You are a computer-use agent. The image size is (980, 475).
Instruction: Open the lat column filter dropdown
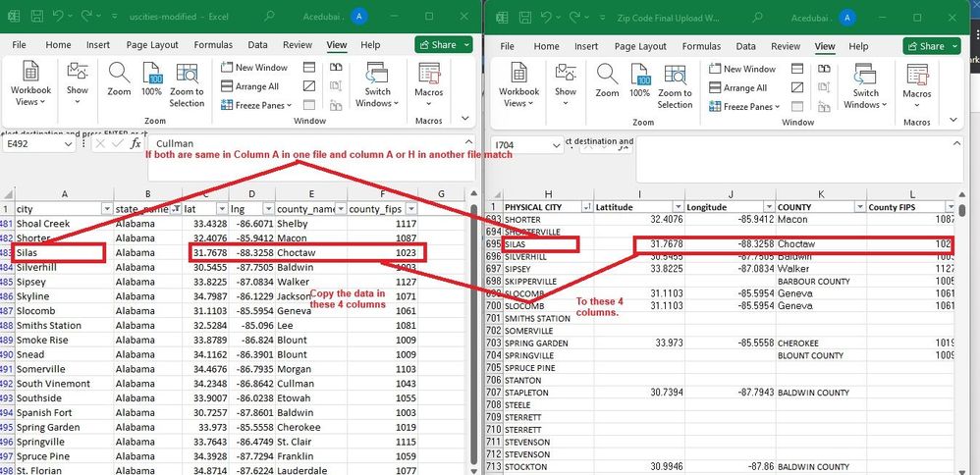click(x=222, y=209)
